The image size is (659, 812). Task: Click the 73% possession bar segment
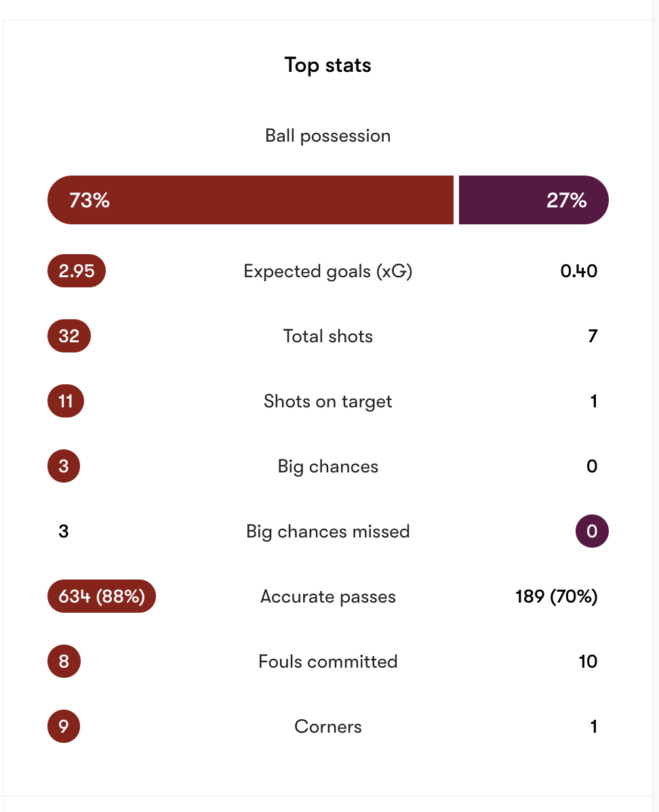coord(250,200)
